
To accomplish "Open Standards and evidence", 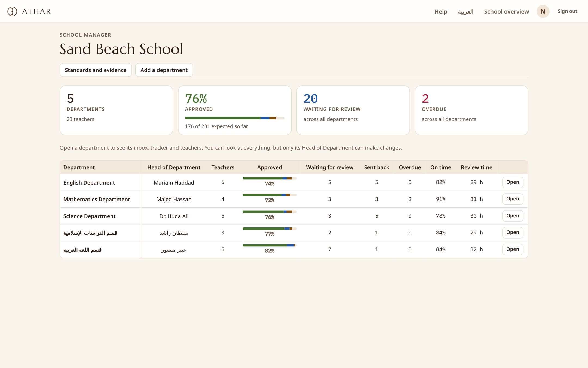I will click(96, 70).
